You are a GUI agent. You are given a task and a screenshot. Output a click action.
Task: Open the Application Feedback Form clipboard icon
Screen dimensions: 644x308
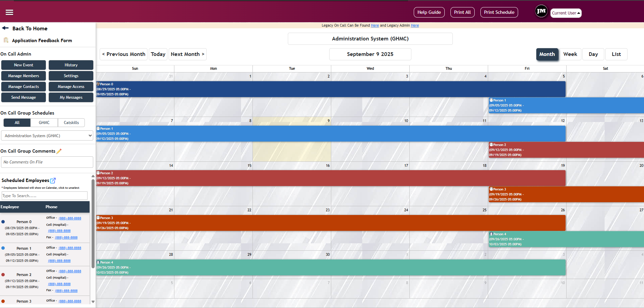[6, 40]
